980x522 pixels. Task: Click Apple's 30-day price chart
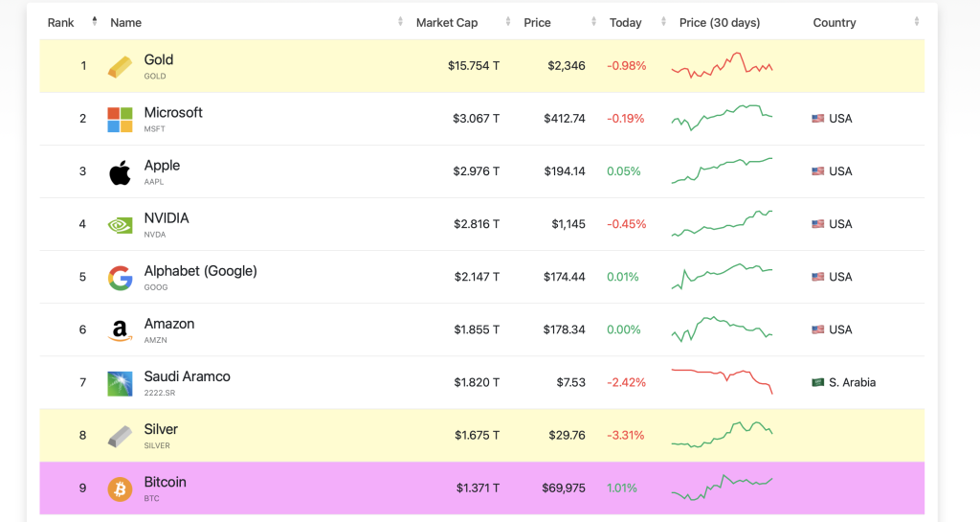[722, 170]
